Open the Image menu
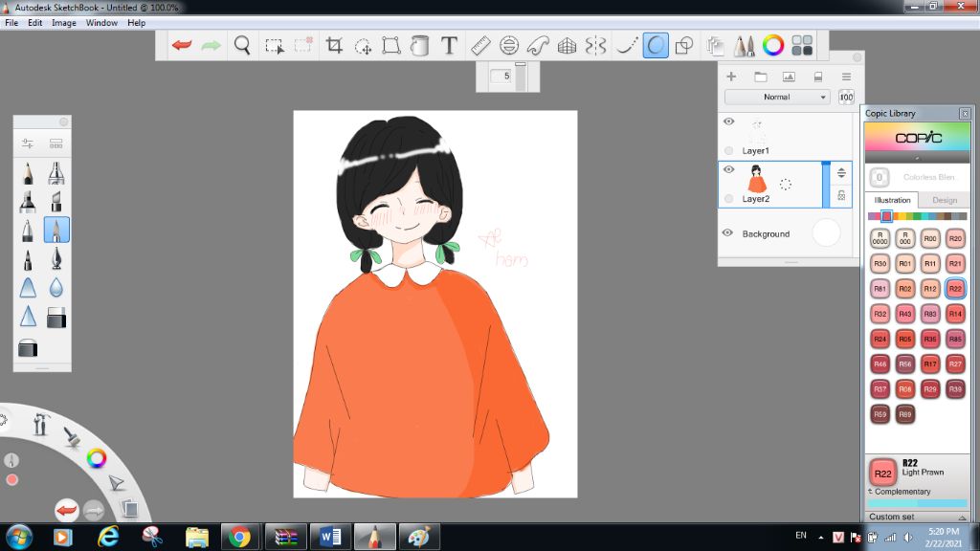This screenshot has height=551, width=980. point(64,23)
